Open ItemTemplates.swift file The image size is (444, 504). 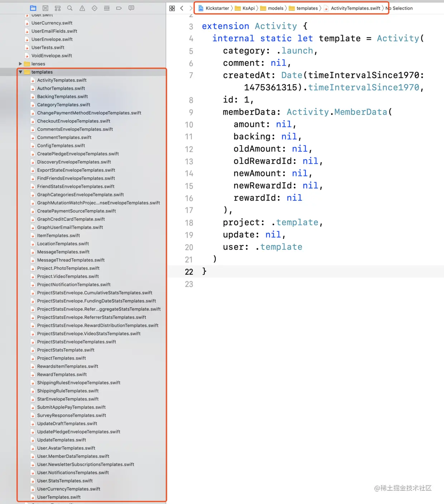(x=58, y=236)
